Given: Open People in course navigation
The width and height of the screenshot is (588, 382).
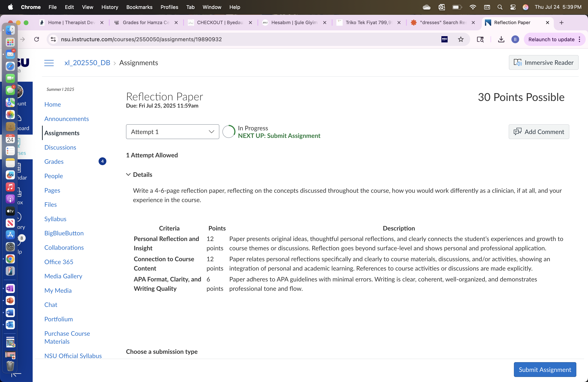Looking at the screenshot, I should 54,176.
